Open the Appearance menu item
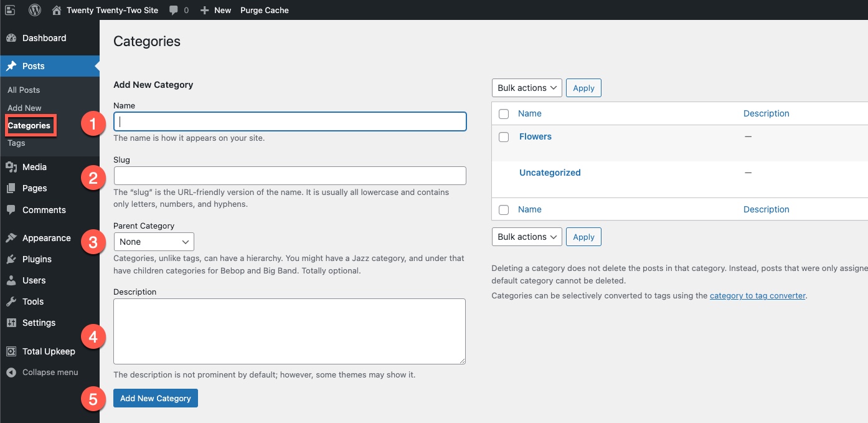This screenshot has width=868, height=423. tap(46, 238)
